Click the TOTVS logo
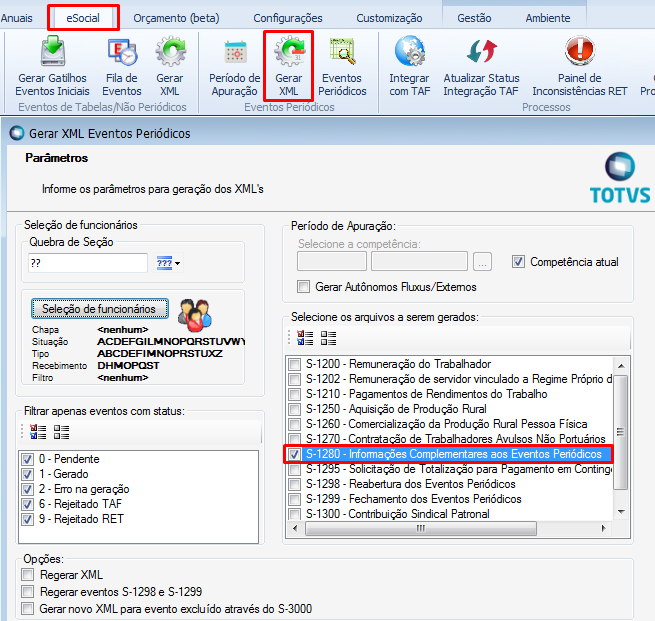Image resolution: width=655 pixels, height=621 pixels. click(x=620, y=178)
